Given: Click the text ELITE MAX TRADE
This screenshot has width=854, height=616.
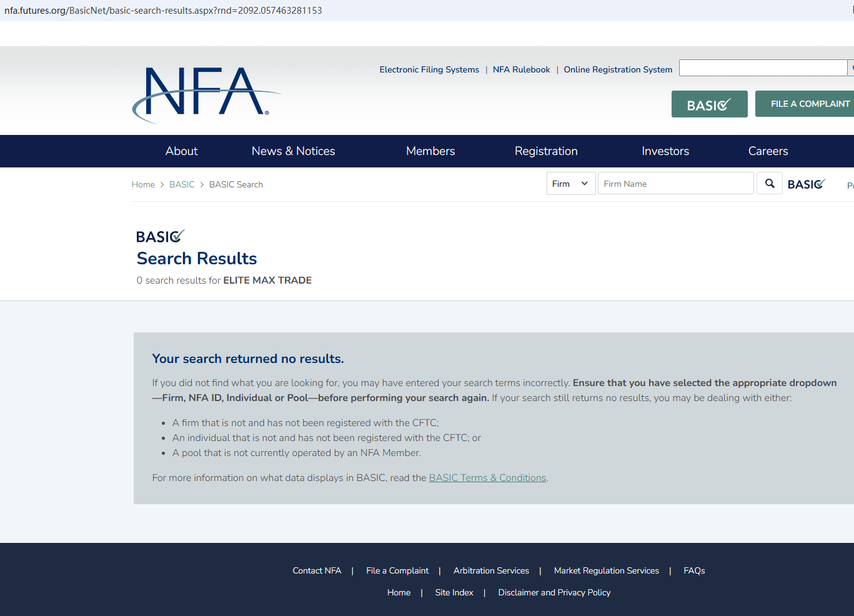Looking at the screenshot, I should click(267, 281).
